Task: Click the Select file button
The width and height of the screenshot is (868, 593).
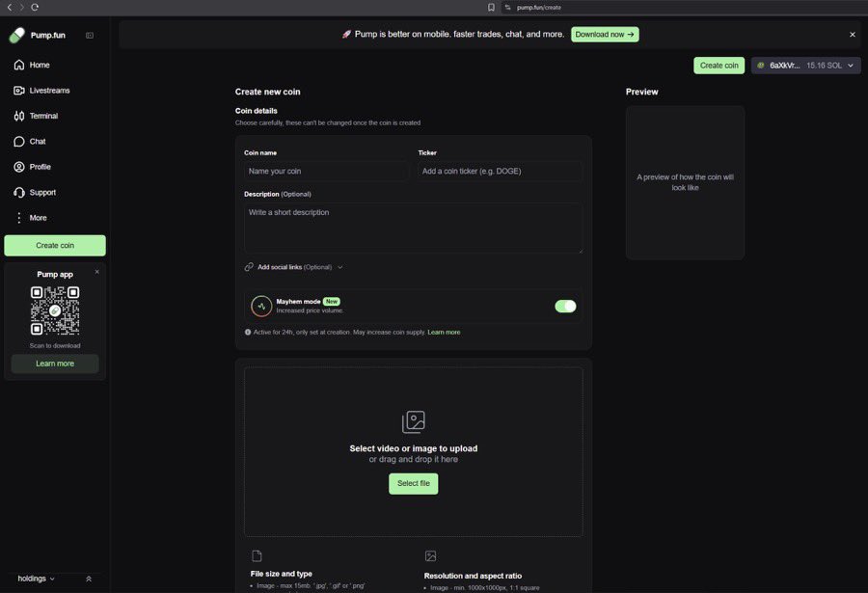Action: [413, 482]
